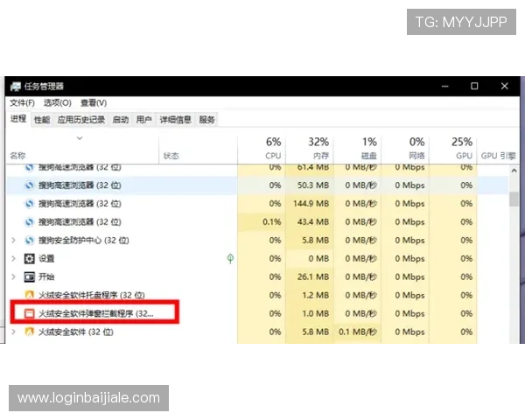Expand the 火绒安全软件 (32 位) group
Viewport: 525px width, 420px height.
pos(13,332)
